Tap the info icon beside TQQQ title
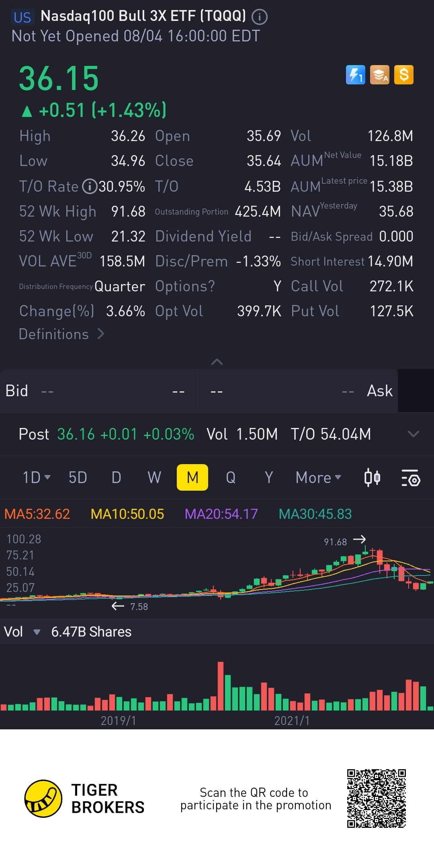The width and height of the screenshot is (434, 868). click(260, 17)
